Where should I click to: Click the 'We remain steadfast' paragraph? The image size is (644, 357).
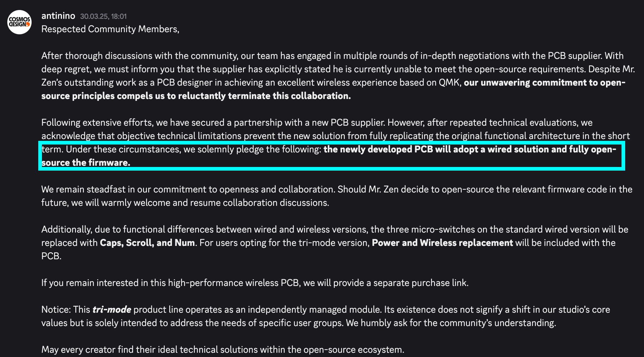click(337, 196)
